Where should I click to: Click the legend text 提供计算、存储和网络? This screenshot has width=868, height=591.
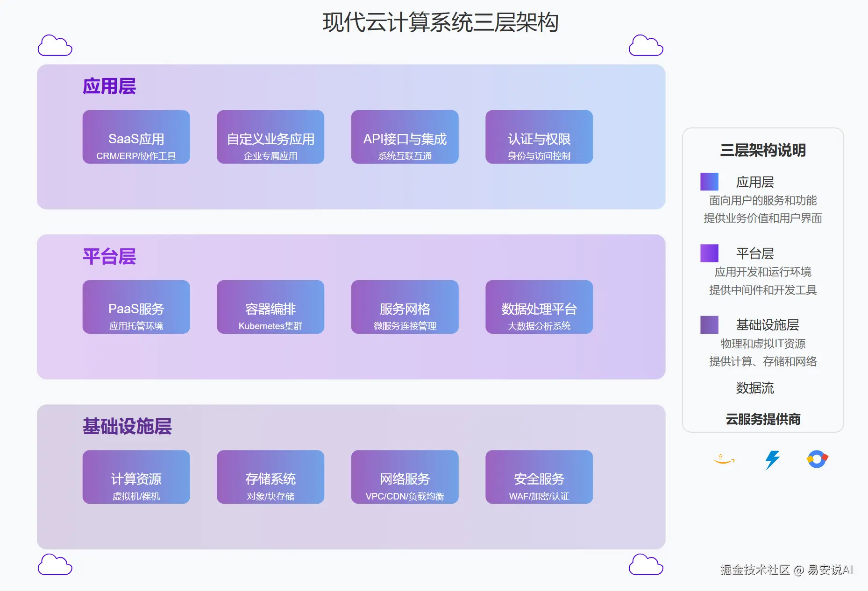click(763, 361)
